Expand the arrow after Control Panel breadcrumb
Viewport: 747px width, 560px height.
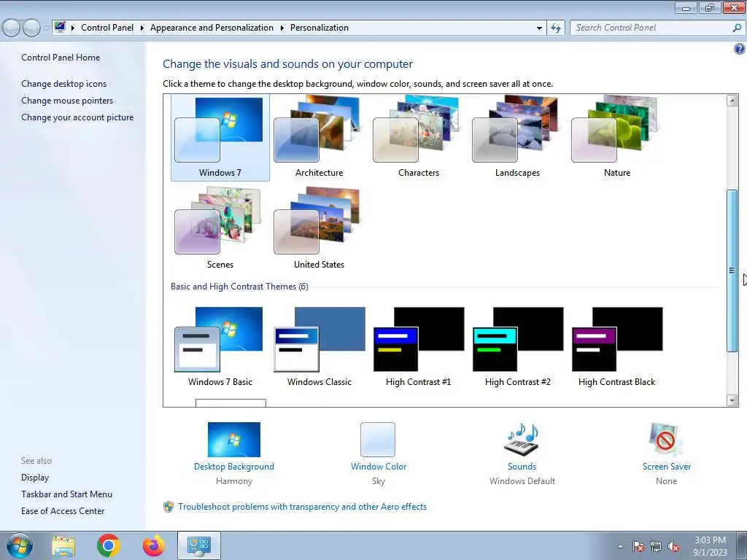(x=142, y=28)
